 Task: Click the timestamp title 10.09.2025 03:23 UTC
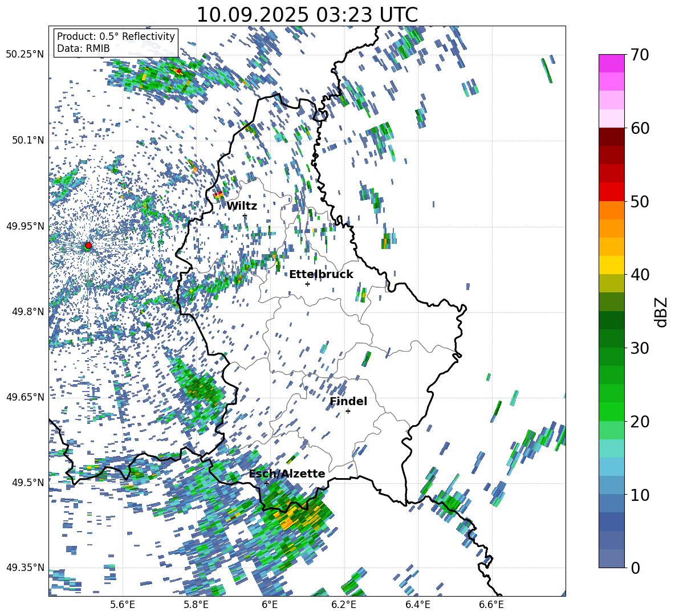[307, 15]
